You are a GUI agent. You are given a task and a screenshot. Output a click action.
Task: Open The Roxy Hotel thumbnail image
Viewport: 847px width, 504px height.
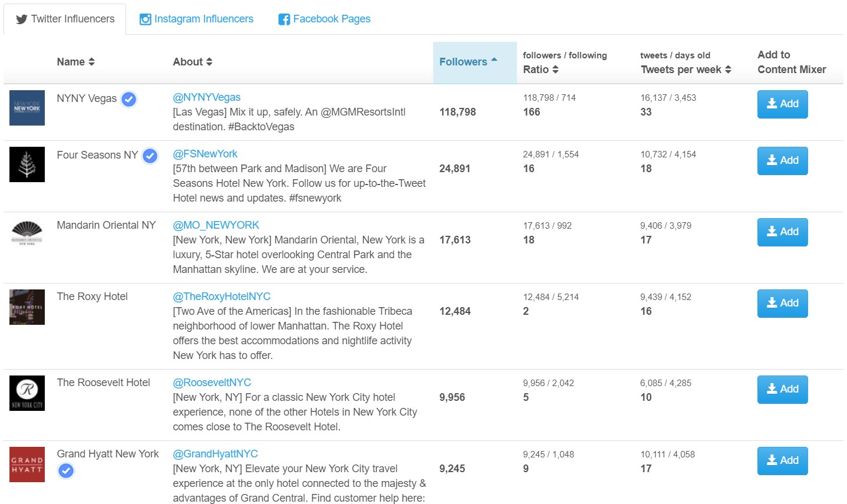click(27, 307)
